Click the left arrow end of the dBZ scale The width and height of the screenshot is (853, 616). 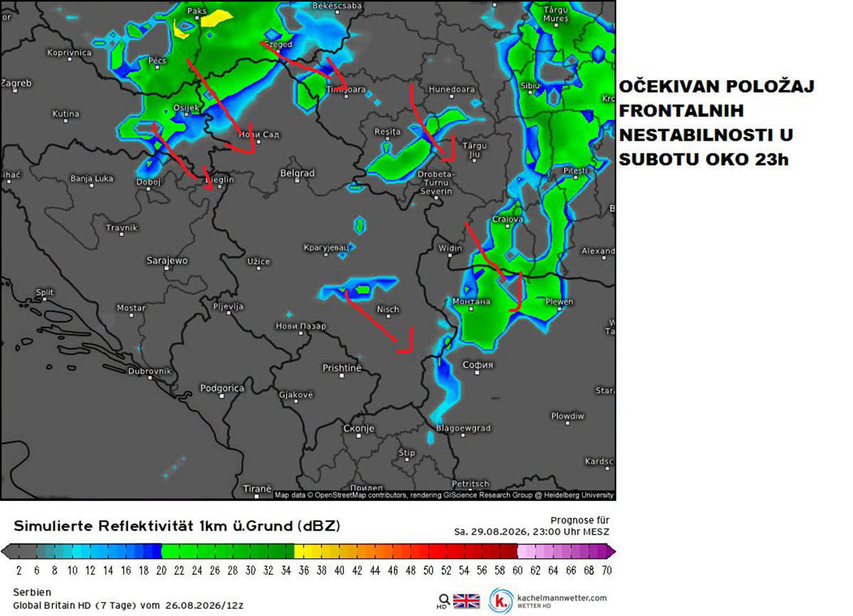pos(4,551)
